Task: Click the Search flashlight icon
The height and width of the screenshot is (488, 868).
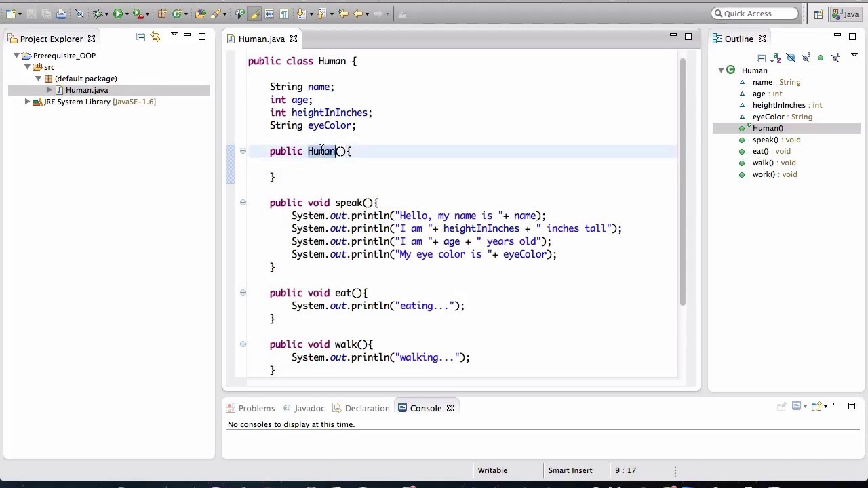Action: point(215,14)
